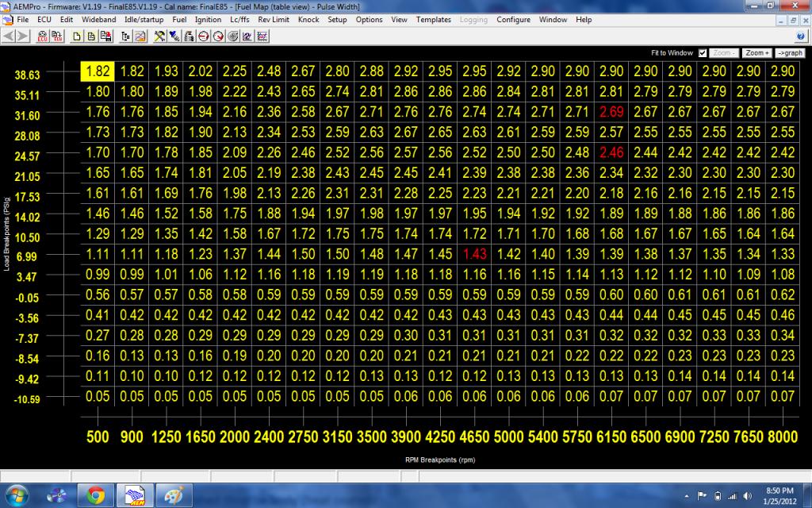Open the File menu

[23, 20]
